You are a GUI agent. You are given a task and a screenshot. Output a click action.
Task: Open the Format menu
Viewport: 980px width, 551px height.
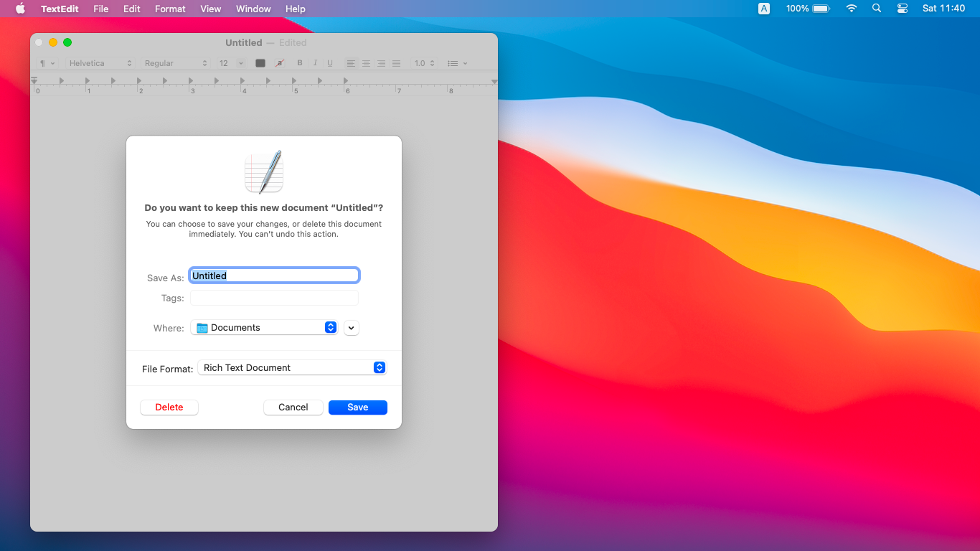click(x=170, y=9)
